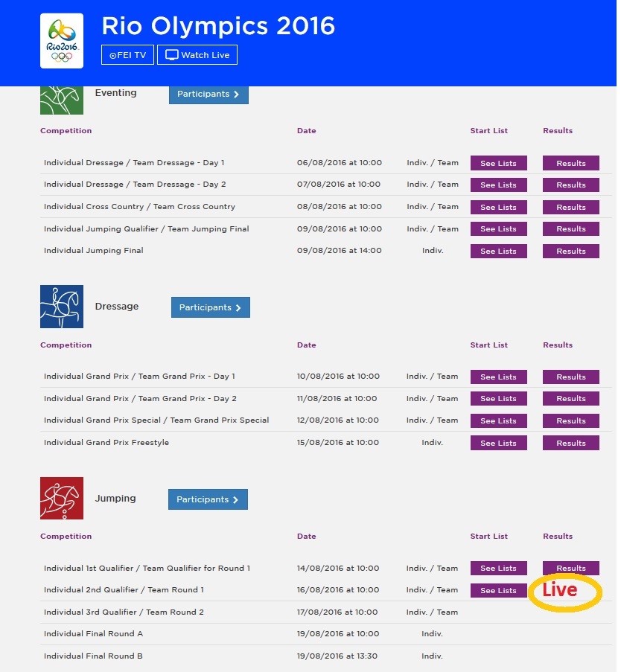Screen dimensions: 621x672
Task: Click the blue Dressage discipline icon
Action: pyautogui.click(x=62, y=307)
